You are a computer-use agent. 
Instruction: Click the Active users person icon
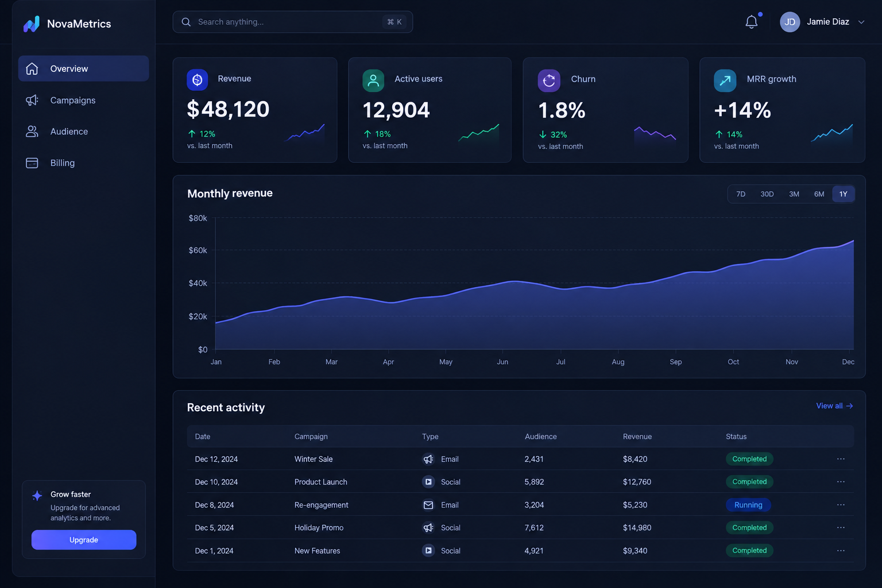pyautogui.click(x=373, y=80)
